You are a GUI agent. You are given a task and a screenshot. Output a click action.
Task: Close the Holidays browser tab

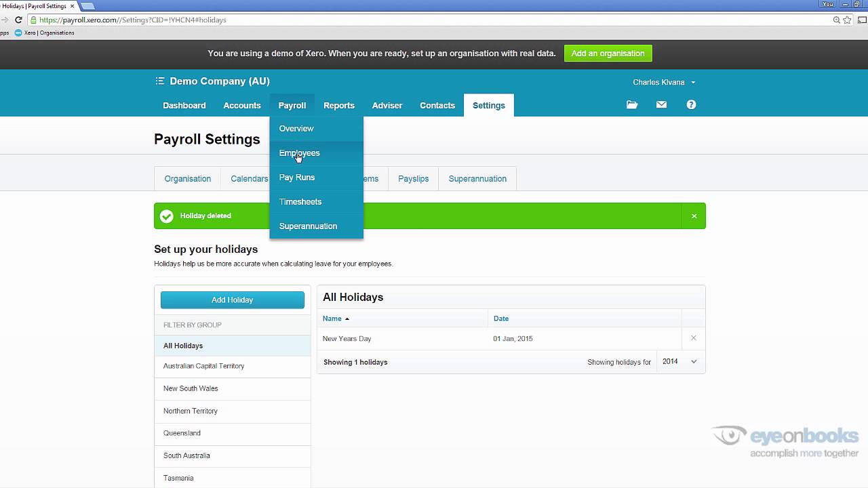73,6
